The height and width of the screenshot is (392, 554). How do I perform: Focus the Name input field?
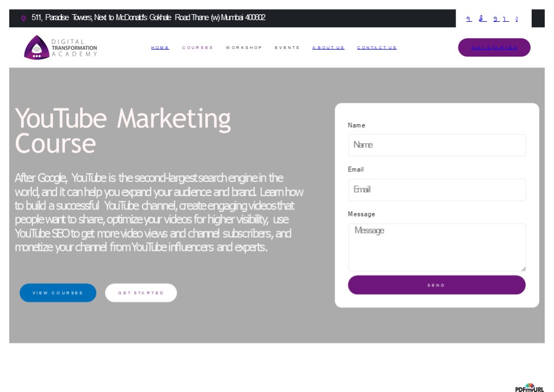point(437,145)
